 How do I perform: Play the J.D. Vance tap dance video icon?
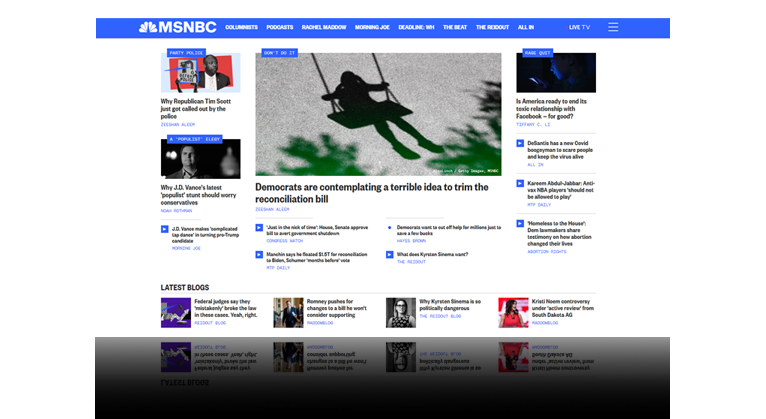click(165, 229)
